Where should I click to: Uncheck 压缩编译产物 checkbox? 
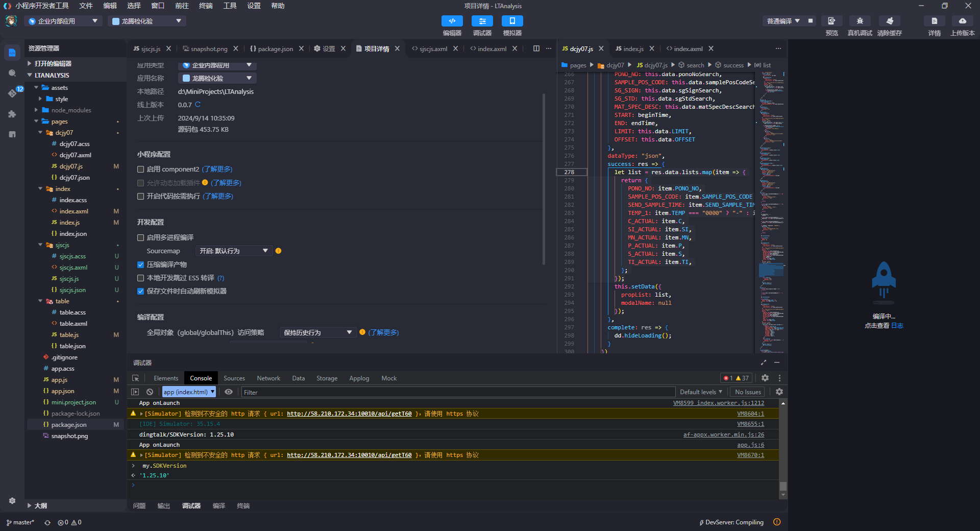pyautogui.click(x=140, y=265)
